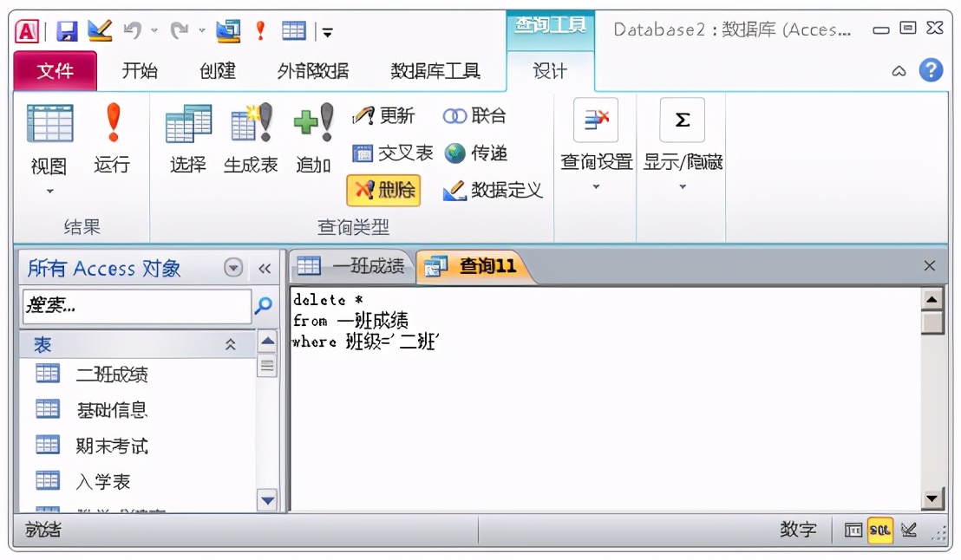
Task: Open the 期末考试 table
Action: click(92, 446)
